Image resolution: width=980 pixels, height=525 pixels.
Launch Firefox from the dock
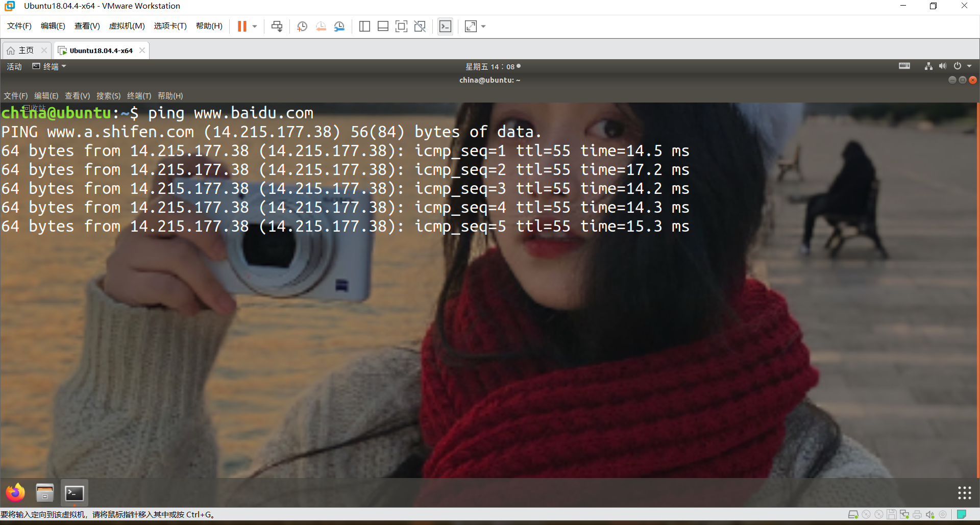pyautogui.click(x=15, y=493)
